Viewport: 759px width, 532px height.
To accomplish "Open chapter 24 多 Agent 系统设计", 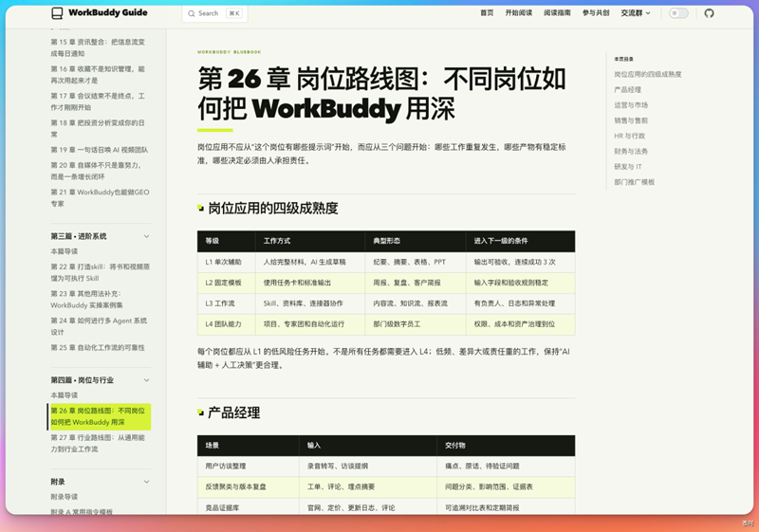I will click(x=99, y=326).
